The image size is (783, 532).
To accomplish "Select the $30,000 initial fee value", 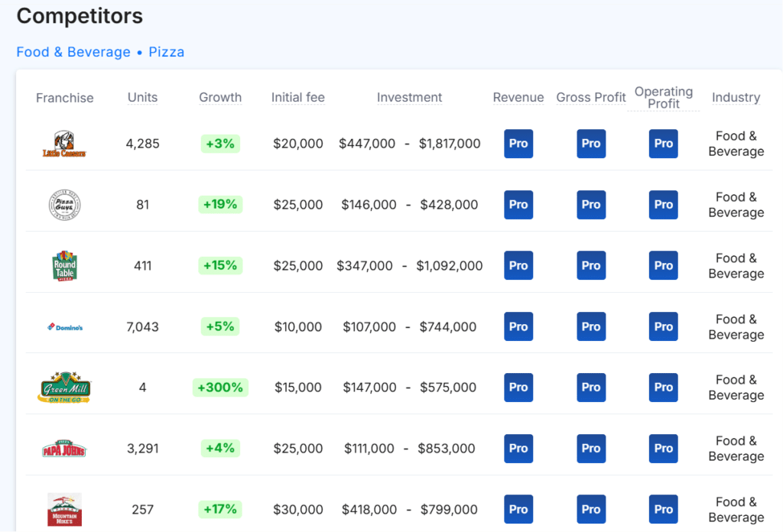I will [x=298, y=510].
